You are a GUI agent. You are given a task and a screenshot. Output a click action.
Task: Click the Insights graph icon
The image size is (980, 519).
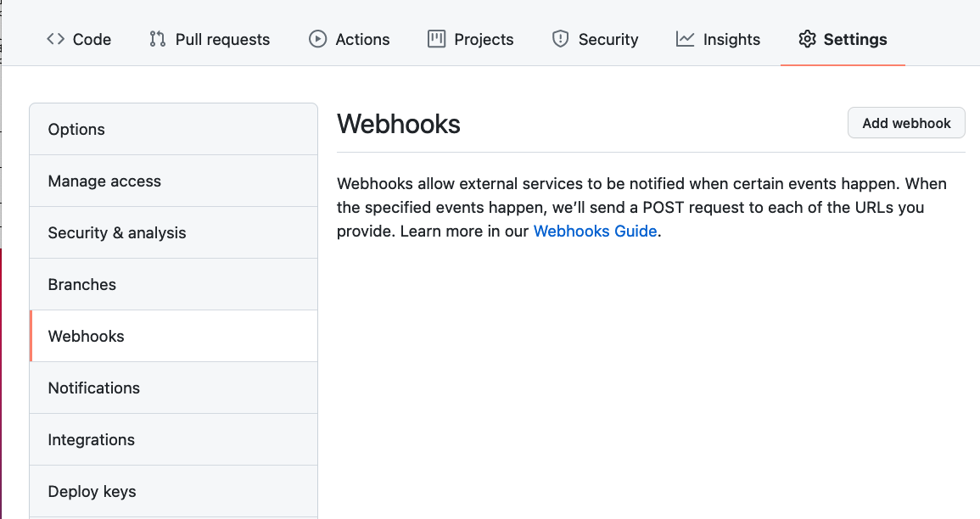point(685,39)
